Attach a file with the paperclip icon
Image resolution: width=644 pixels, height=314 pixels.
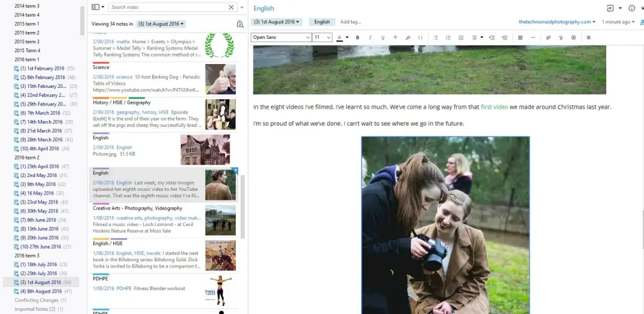548,37
